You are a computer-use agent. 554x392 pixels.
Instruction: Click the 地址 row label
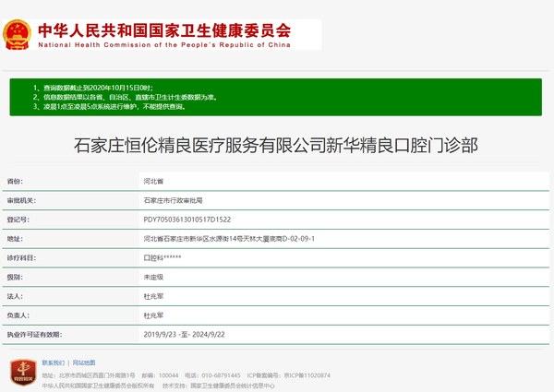click(x=15, y=239)
